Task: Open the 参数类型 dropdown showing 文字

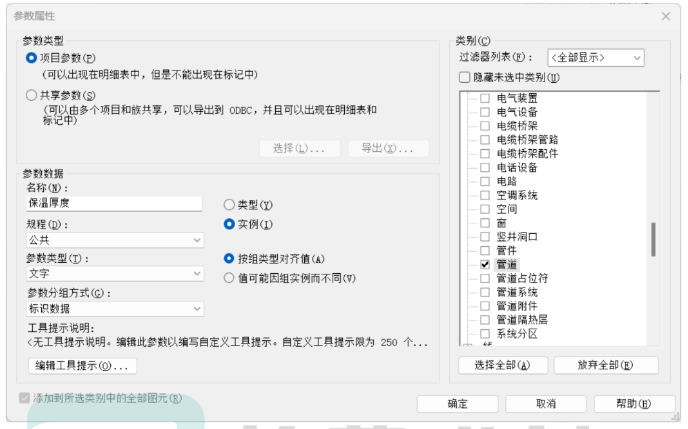Action: click(115, 274)
